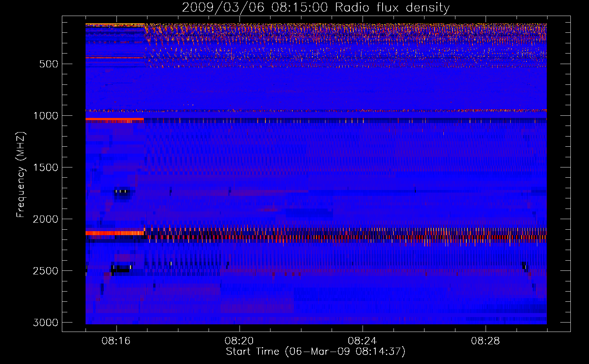
Task: Click the dark feature near 1750 MHz at 08:16
Action: [123, 194]
